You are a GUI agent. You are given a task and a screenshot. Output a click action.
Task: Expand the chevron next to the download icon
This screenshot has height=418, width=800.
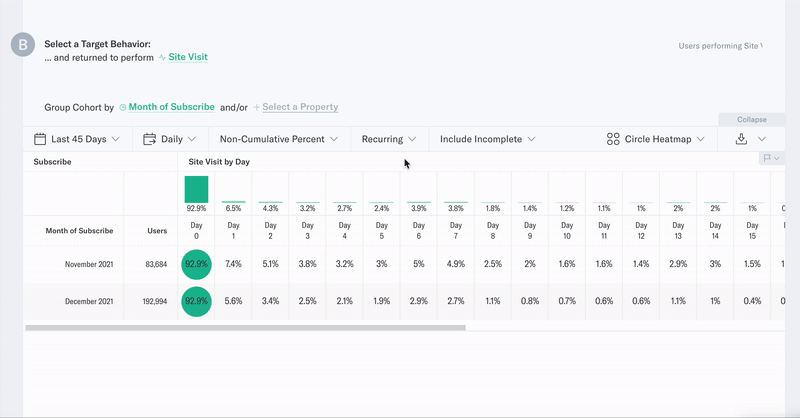click(762, 139)
